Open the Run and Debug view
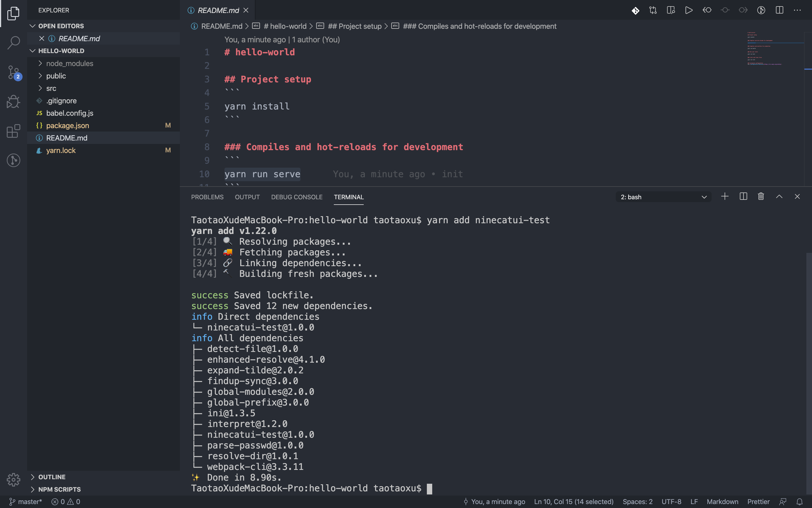812x508 pixels. [x=14, y=102]
